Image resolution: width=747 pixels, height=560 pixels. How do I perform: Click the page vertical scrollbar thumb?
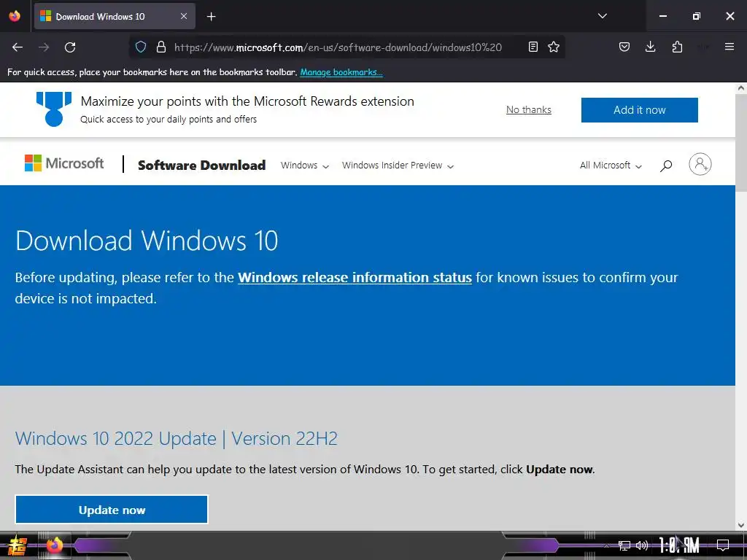[x=741, y=143]
